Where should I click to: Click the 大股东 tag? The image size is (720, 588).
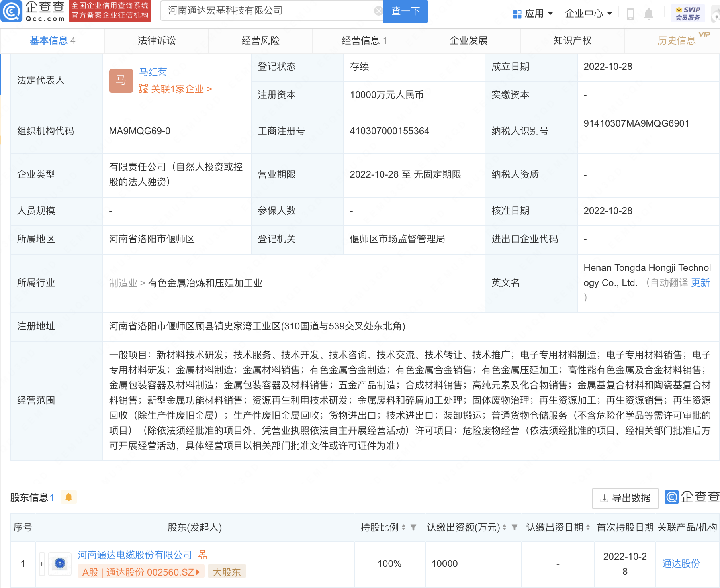(x=227, y=572)
